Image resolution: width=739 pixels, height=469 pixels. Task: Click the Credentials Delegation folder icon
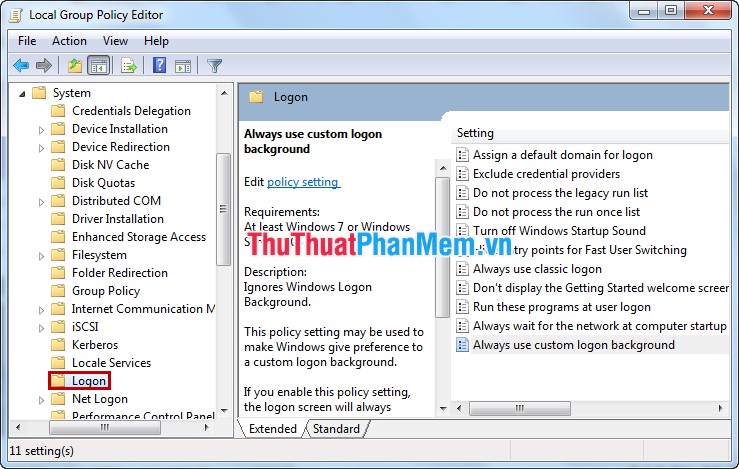pos(58,111)
